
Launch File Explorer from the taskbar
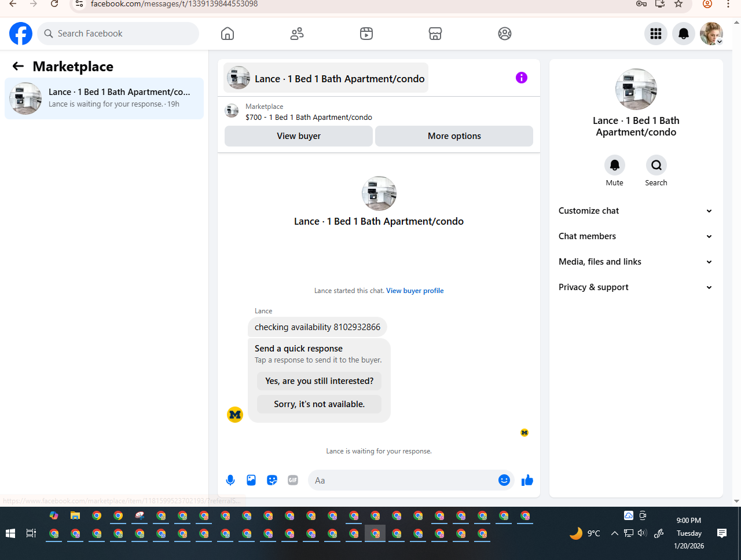point(75,515)
